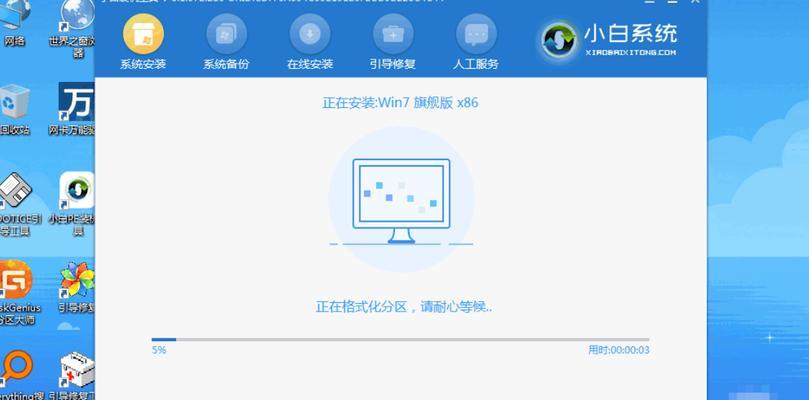Open the 网络 desktop icon
The image size is (809, 400).
click(x=14, y=23)
